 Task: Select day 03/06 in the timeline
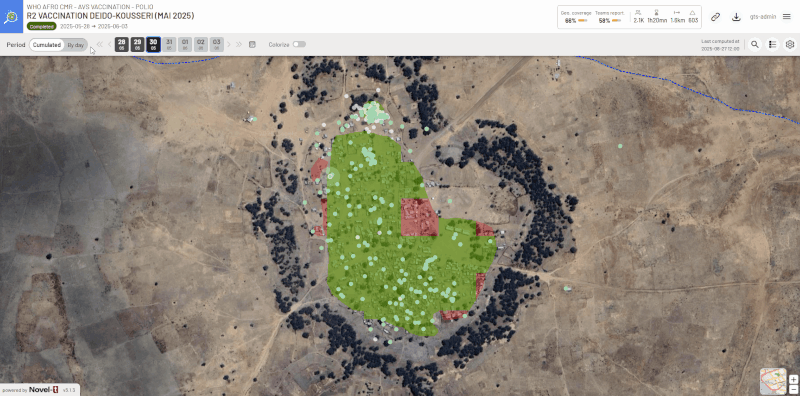click(x=217, y=44)
